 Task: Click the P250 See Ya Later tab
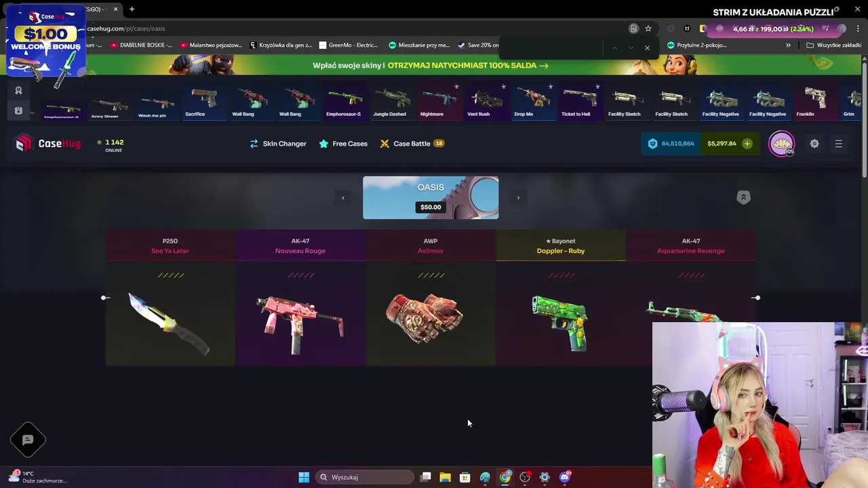pos(170,245)
